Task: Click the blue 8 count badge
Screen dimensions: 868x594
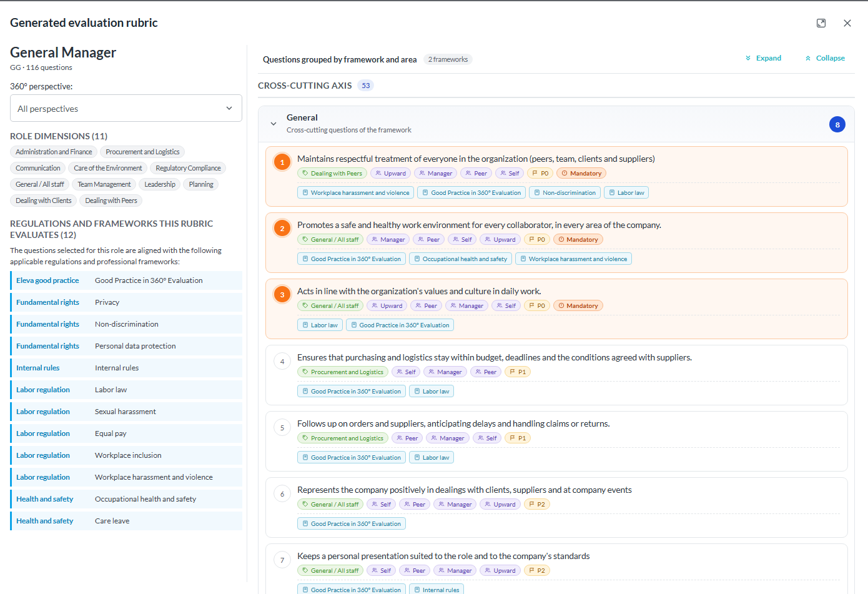Action: [837, 124]
